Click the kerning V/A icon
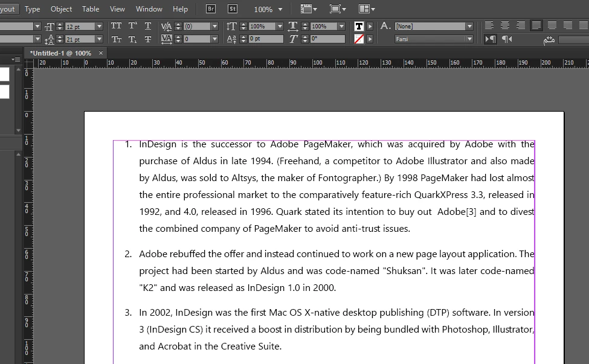 [166, 27]
